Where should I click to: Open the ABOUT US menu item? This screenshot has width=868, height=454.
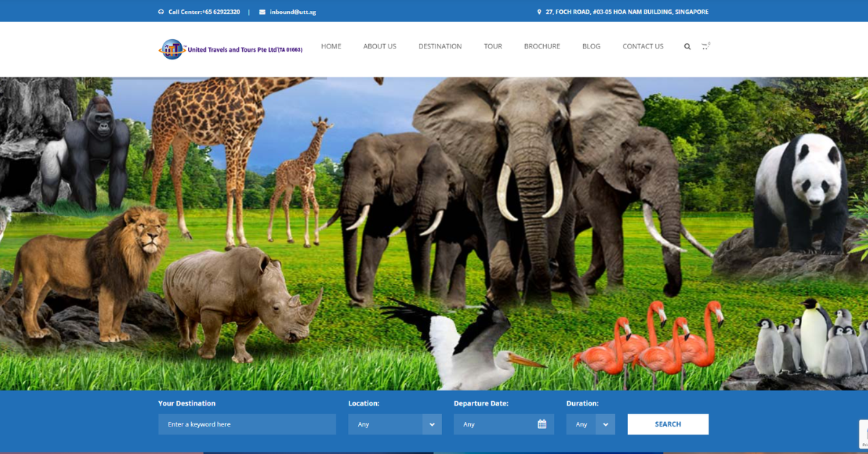coord(380,46)
